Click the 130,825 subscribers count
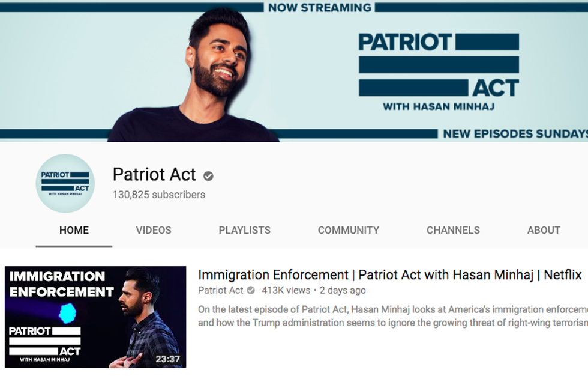Screen dimensions: 588x379 point(158,195)
